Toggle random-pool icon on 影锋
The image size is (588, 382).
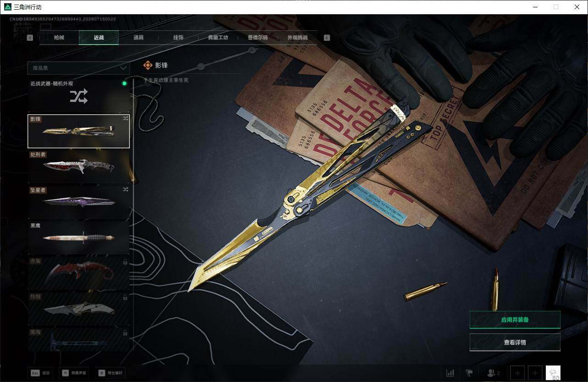click(x=125, y=118)
